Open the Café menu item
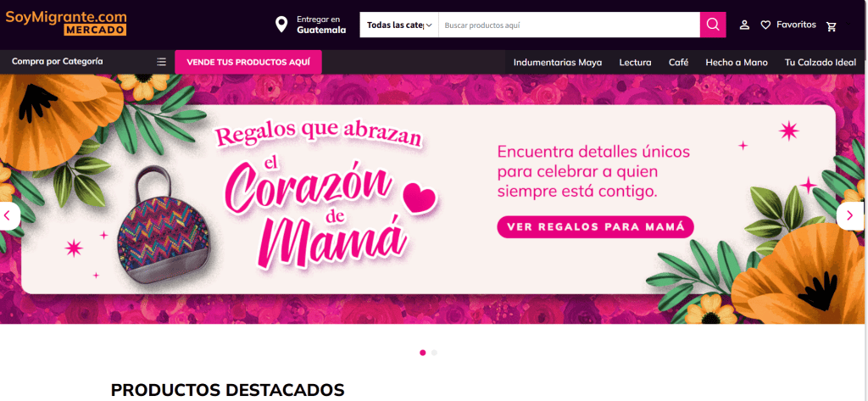Image resolution: width=868 pixels, height=401 pixels. coord(678,63)
